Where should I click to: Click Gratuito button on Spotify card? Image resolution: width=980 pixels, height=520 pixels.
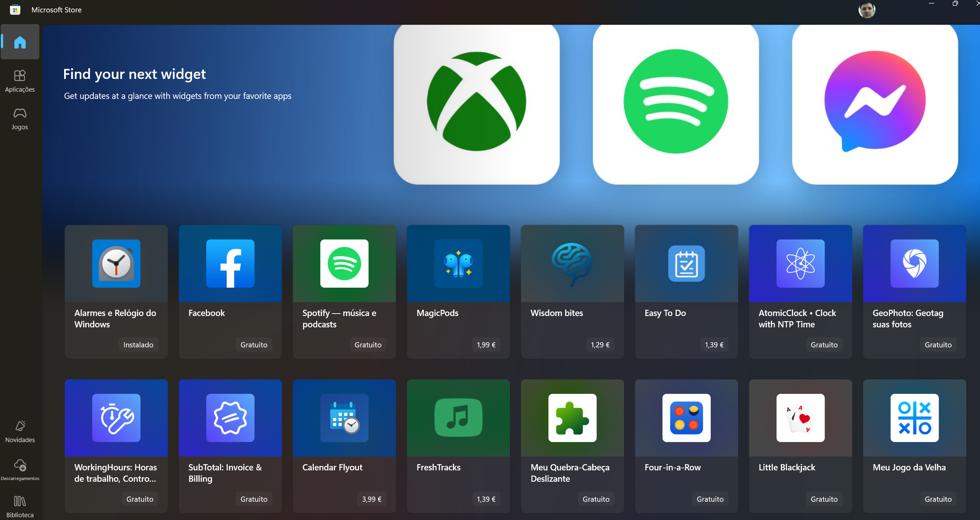pyautogui.click(x=368, y=344)
